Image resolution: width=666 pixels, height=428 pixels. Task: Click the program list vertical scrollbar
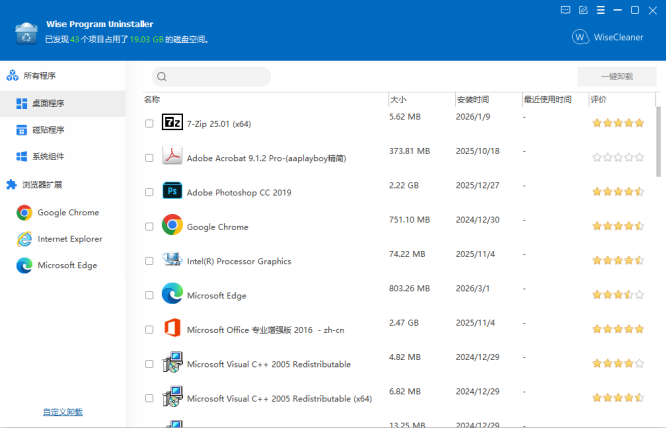658,142
